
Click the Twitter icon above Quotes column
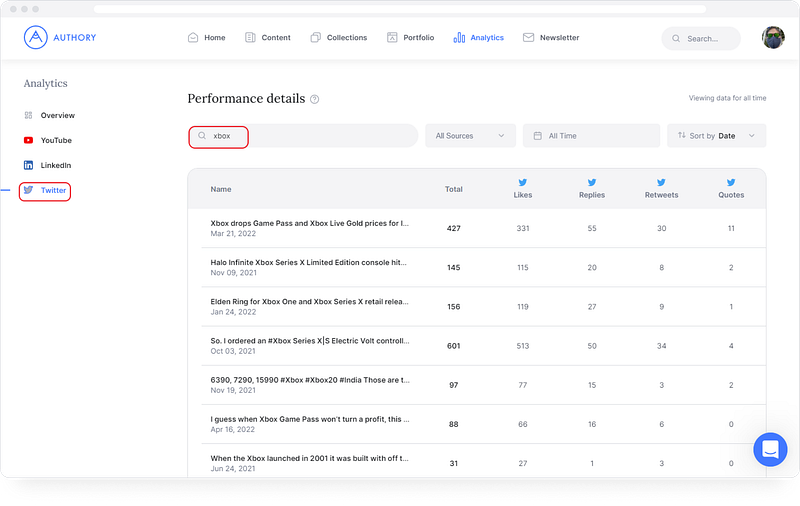[731, 182]
